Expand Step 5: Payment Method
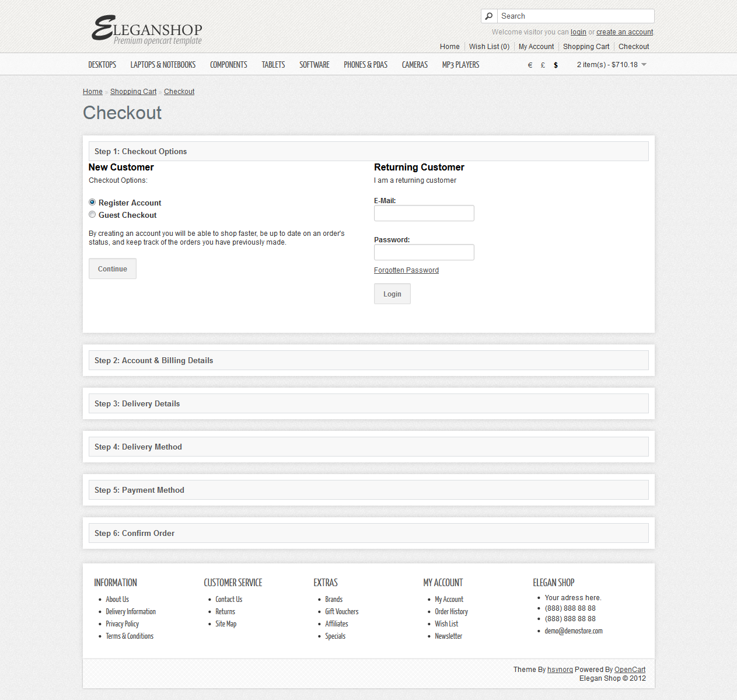737x700 pixels. pyautogui.click(x=368, y=490)
